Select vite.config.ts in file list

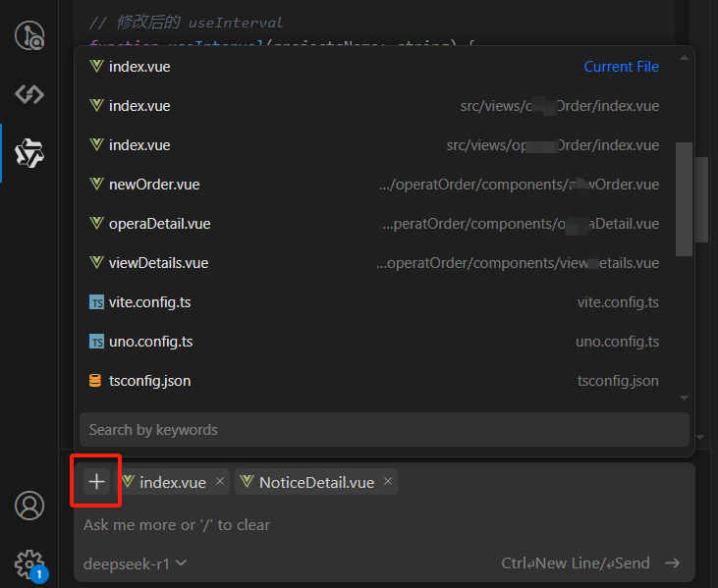coord(374,302)
